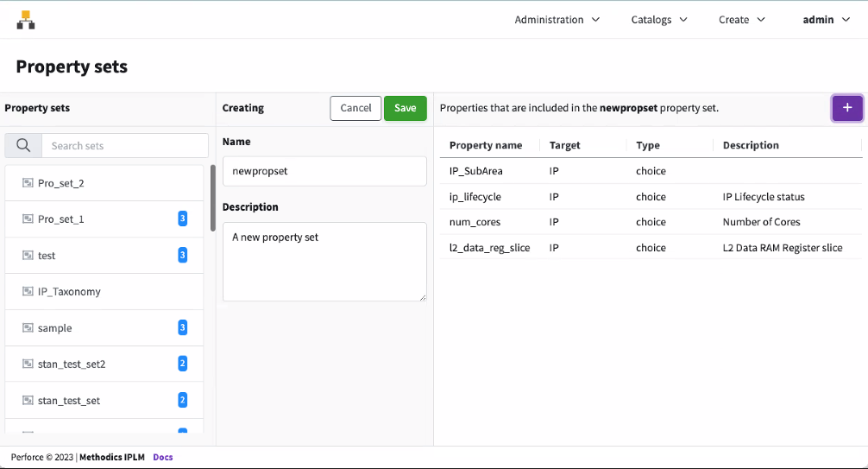868x469 pixels.
Task: Cancel creating the property set
Action: 355,108
